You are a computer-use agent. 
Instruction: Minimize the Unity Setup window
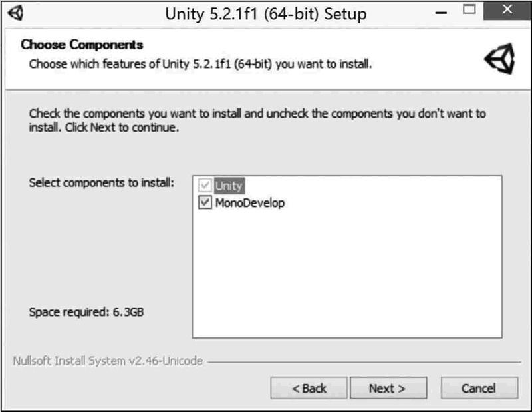[x=441, y=12]
